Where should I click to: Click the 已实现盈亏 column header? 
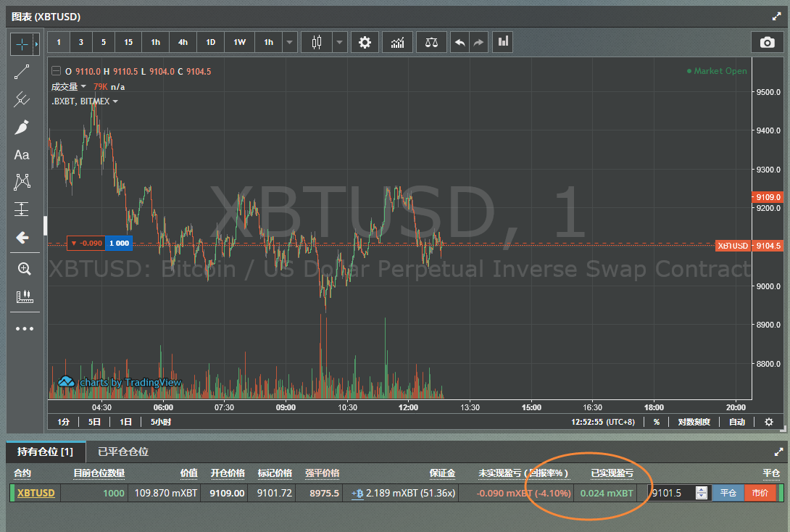[x=612, y=473]
